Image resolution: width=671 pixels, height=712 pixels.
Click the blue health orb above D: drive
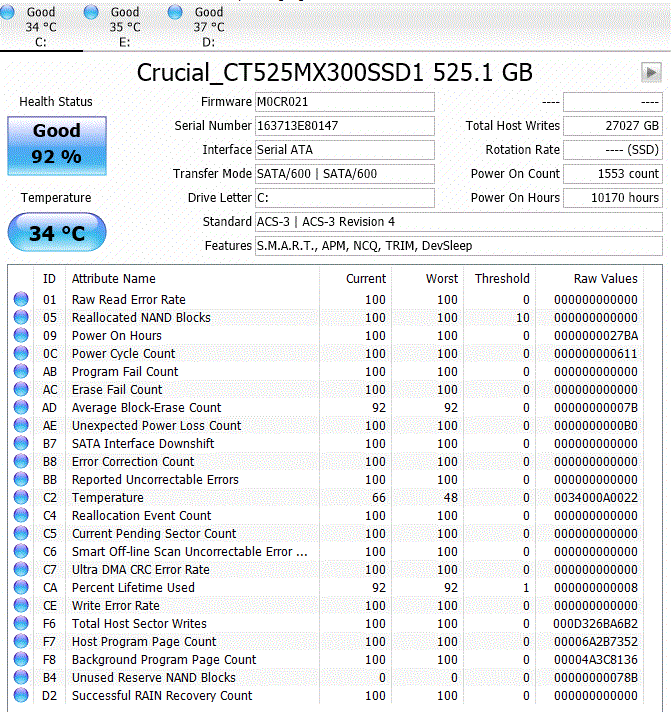[175, 12]
